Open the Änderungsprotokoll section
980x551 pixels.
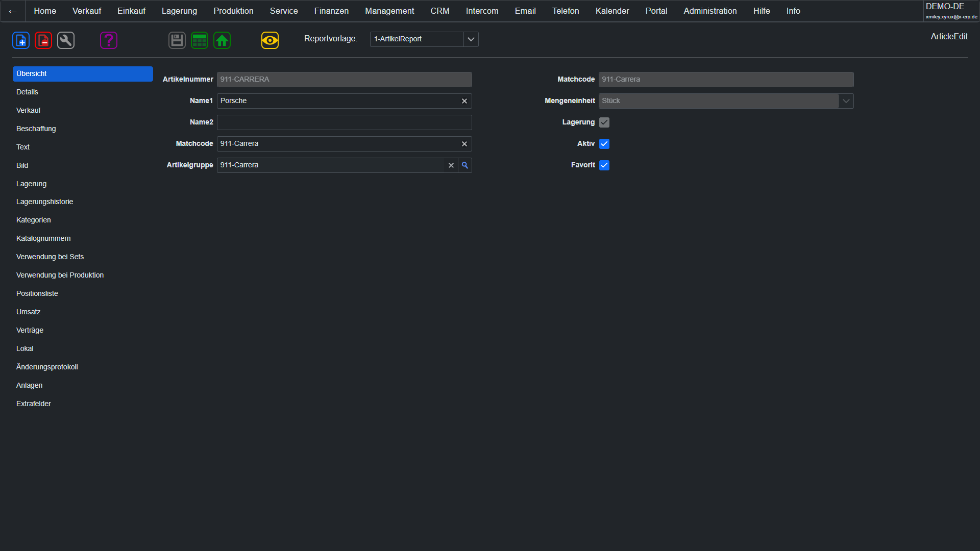pyautogui.click(x=47, y=367)
